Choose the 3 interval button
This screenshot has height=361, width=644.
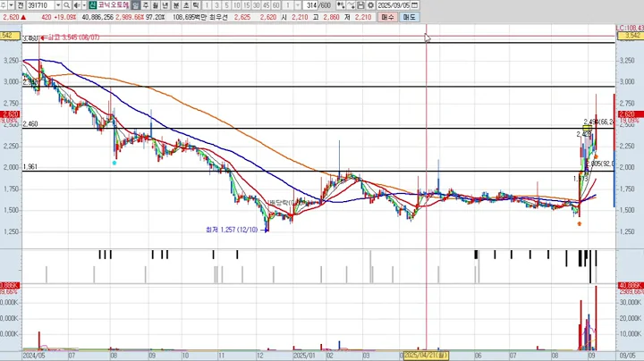click(x=216, y=5)
